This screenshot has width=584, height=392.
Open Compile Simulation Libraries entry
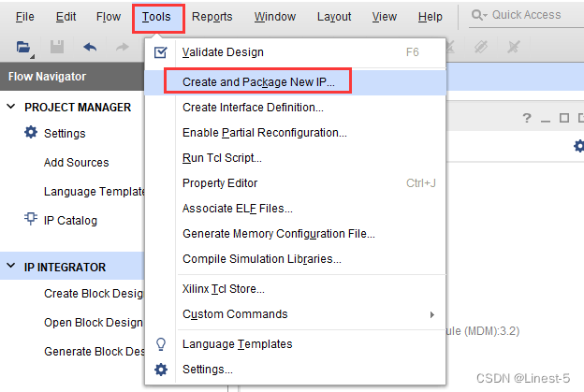coord(261,259)
